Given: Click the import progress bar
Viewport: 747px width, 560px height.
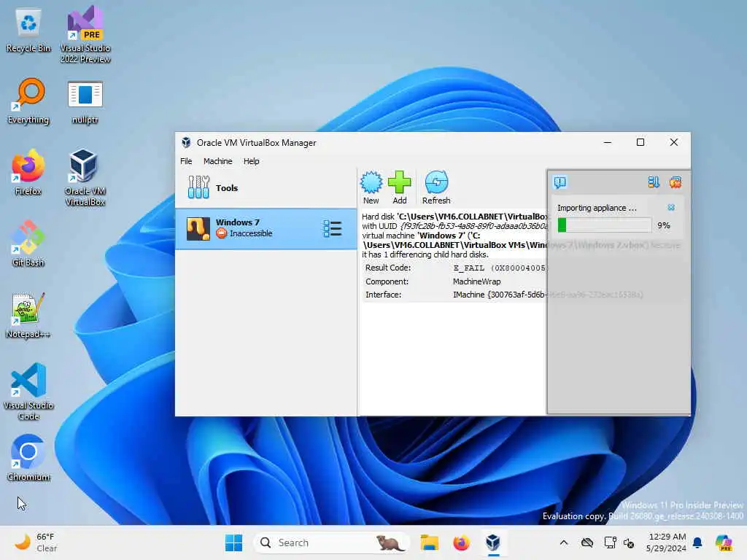Looking at the screenshot, I should tap(604, 225).
